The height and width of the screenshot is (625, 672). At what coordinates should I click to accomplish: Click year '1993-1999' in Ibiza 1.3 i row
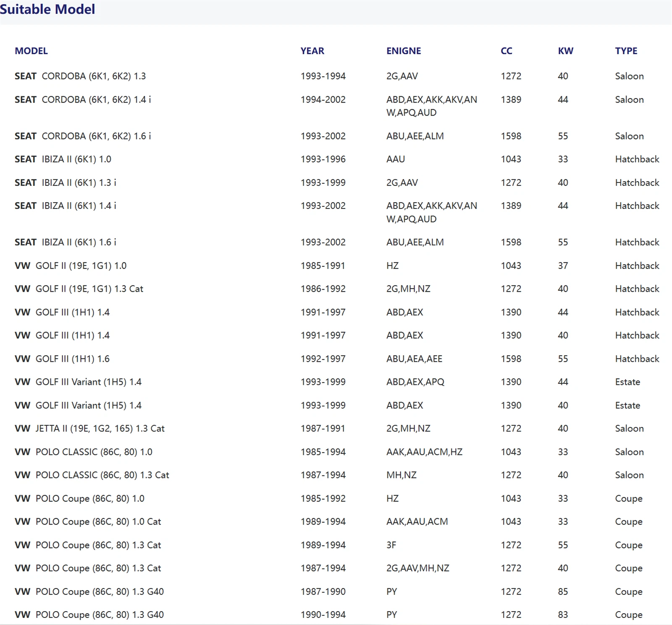323,183
